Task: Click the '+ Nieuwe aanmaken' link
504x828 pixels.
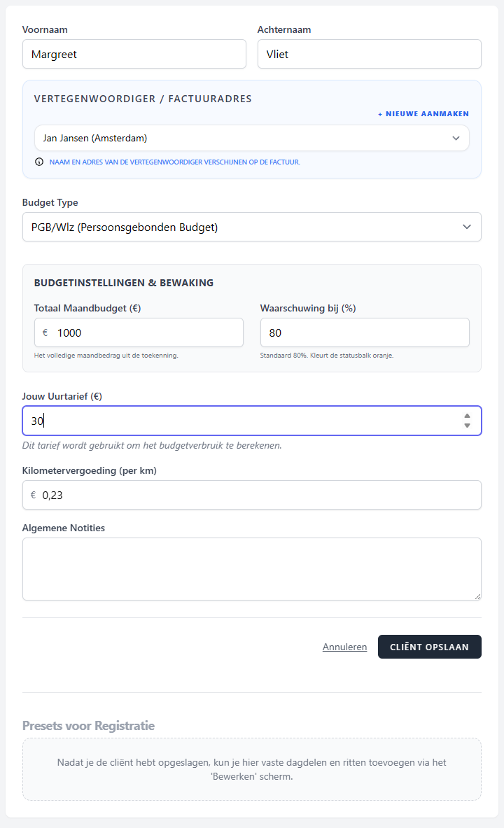Action: pos(423,113)
